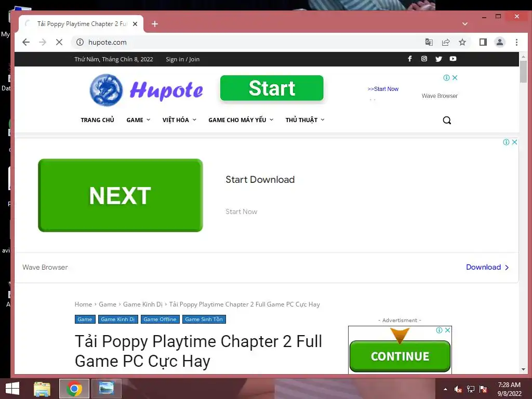
Task: Select the blue Game Kinh Dị tag
Action: pos(118,320)
